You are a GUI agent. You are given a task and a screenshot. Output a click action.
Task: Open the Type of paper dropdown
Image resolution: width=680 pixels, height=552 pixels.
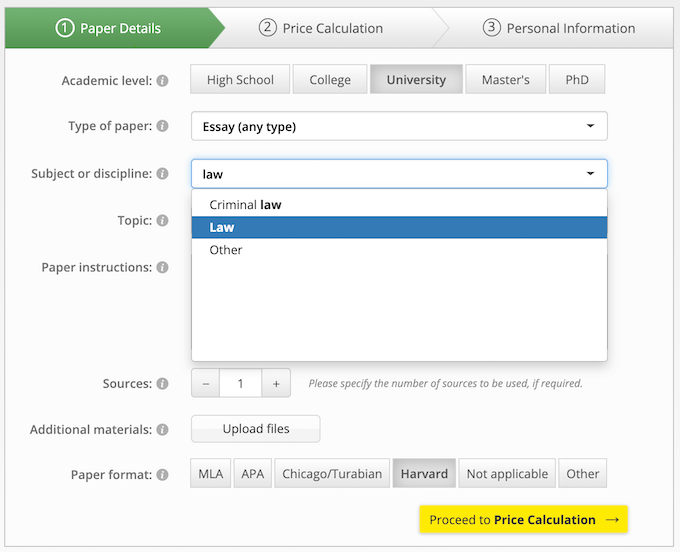click(x=399, y=126)
